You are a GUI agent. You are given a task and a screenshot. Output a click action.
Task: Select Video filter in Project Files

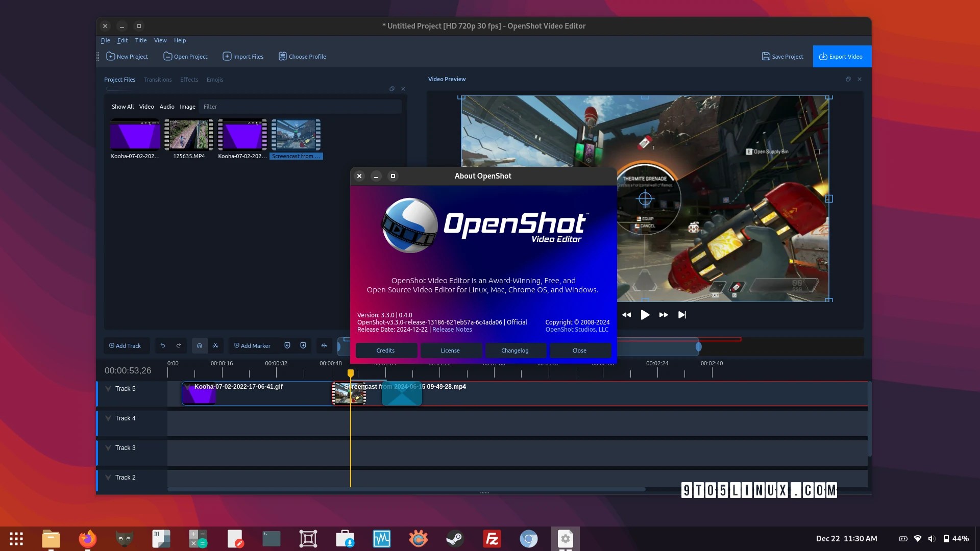(146, 107)
